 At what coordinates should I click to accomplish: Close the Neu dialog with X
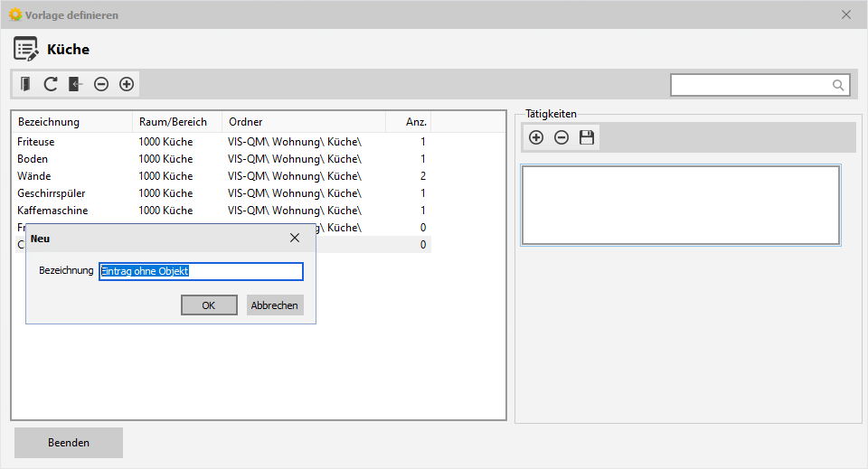point(294,239)
